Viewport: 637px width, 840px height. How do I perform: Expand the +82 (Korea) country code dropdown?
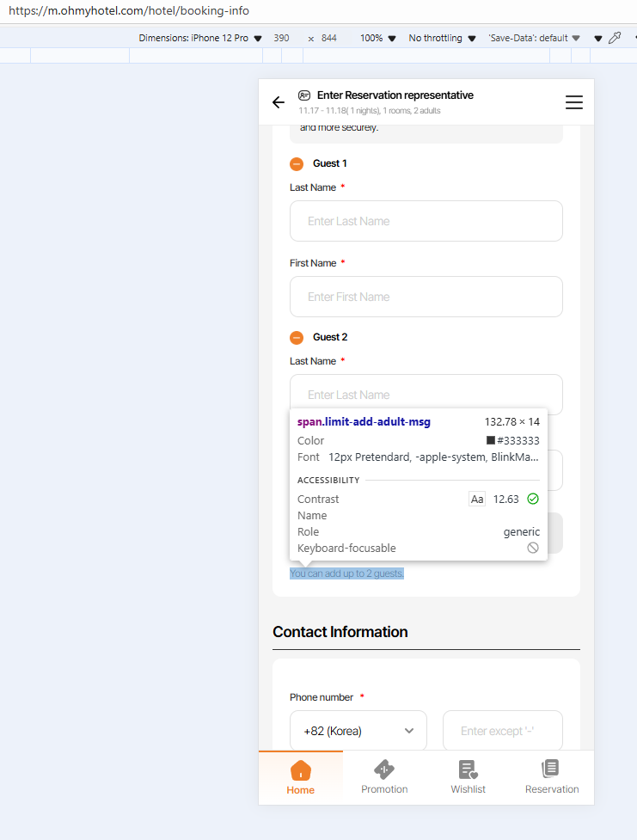click(358, 731)
